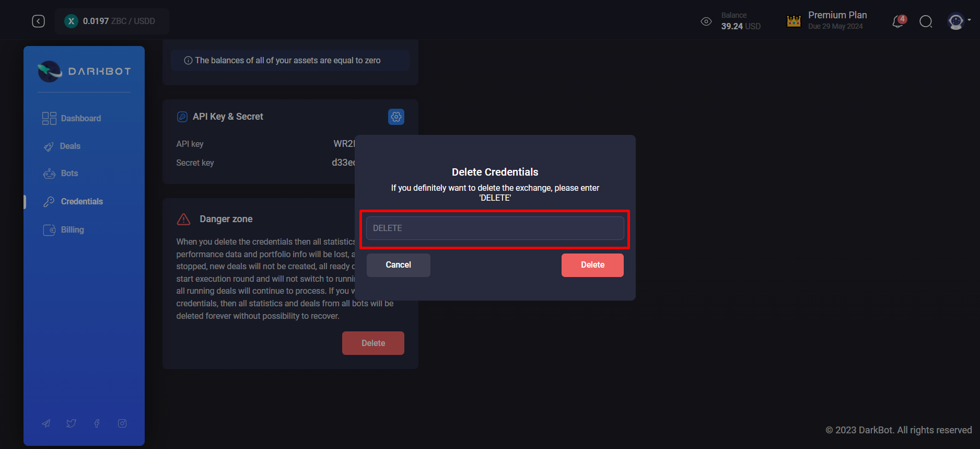This screenshot has height=449, width=980.
Task: Toggle balance visibility with the eye icon
Action: [706, 21]
